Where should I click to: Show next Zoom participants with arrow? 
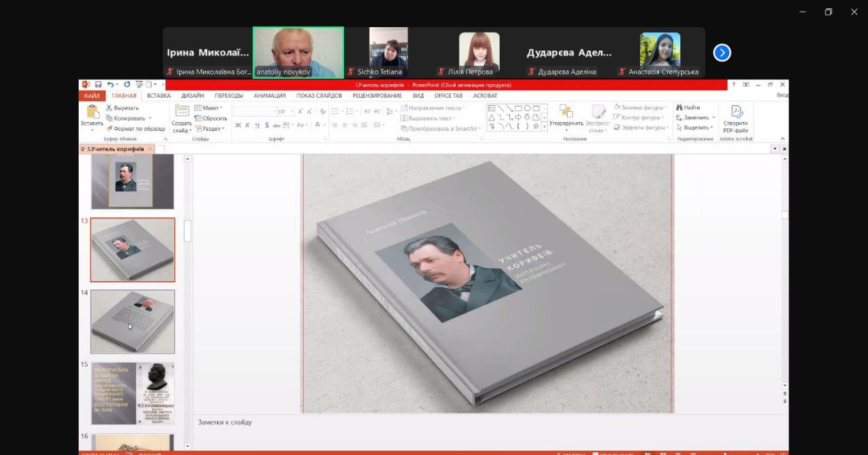tap(722, 52)
